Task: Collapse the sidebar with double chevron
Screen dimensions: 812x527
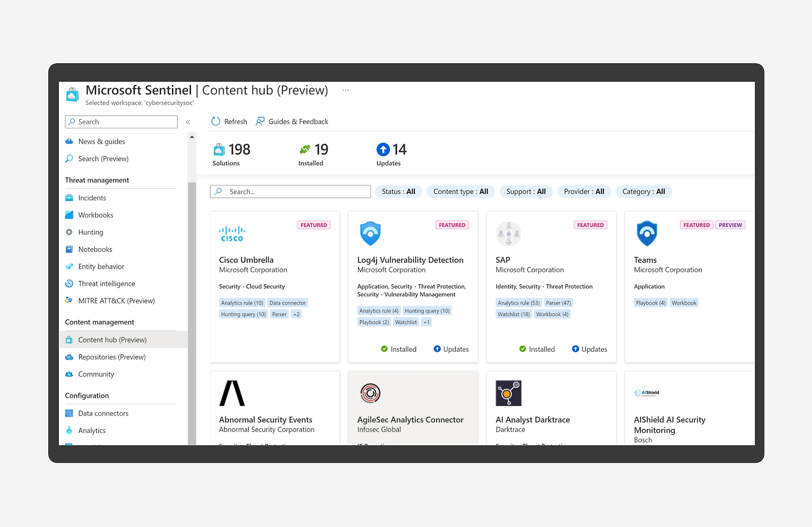Action: [188, 122]
